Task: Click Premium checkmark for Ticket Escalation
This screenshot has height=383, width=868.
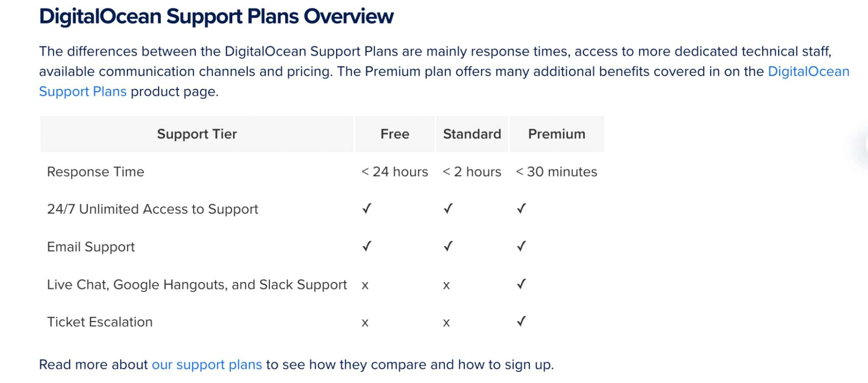Action: [x=521, y=322]
